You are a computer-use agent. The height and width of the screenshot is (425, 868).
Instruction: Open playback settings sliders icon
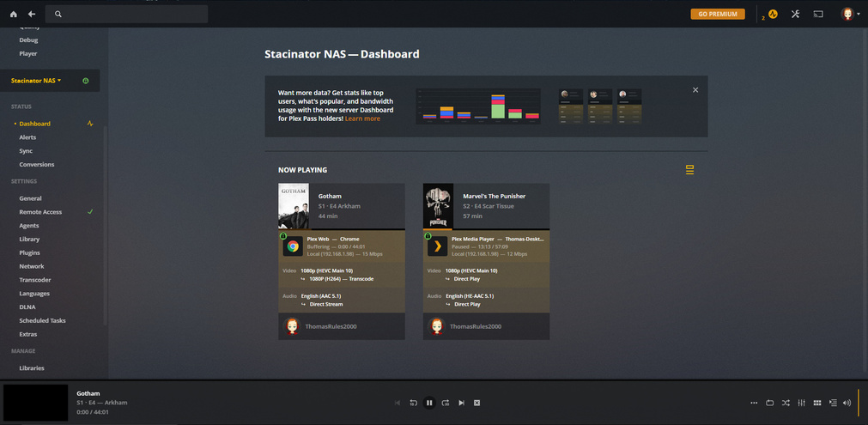[801, 403]
